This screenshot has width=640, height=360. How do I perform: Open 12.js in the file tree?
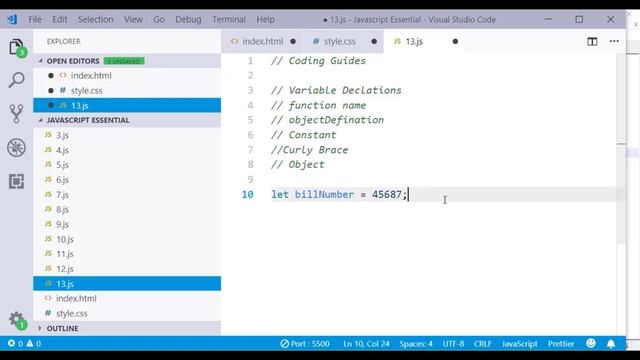[127, 269]
